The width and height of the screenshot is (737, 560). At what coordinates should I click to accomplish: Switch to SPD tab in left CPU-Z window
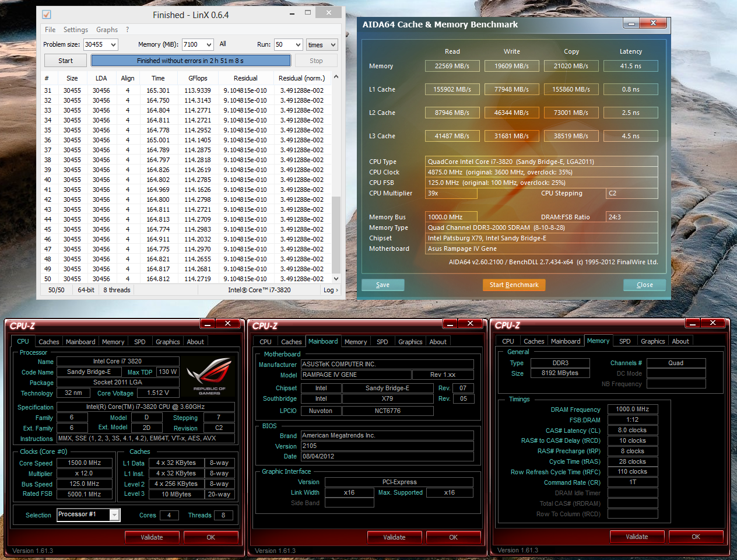pos(140,342)
